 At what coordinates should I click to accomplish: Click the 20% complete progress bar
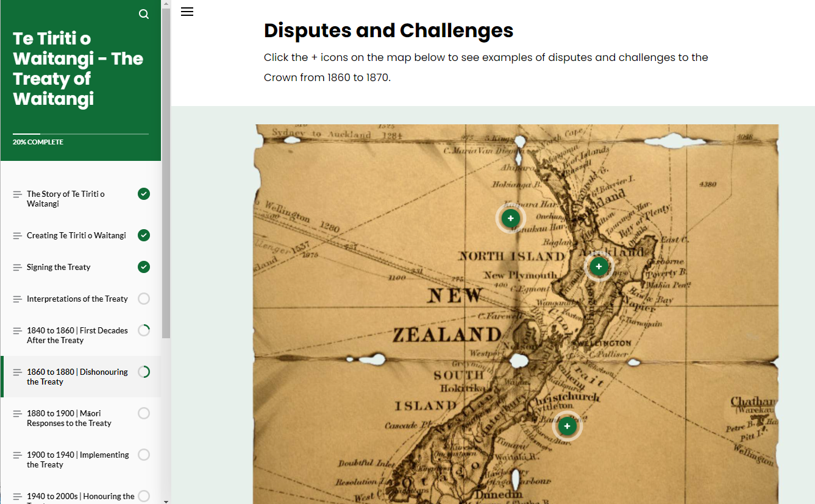tap(80, 133)
